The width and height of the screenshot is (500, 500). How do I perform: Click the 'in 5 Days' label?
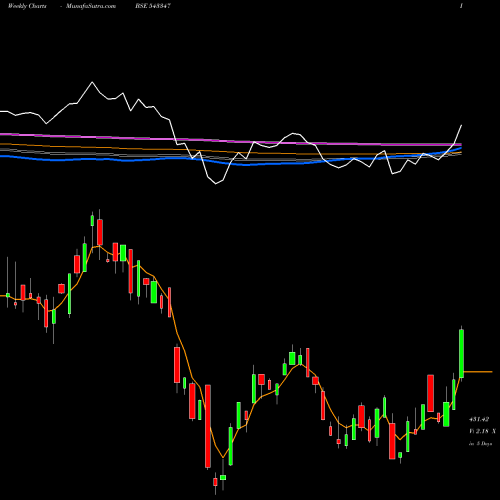(480, 444)
